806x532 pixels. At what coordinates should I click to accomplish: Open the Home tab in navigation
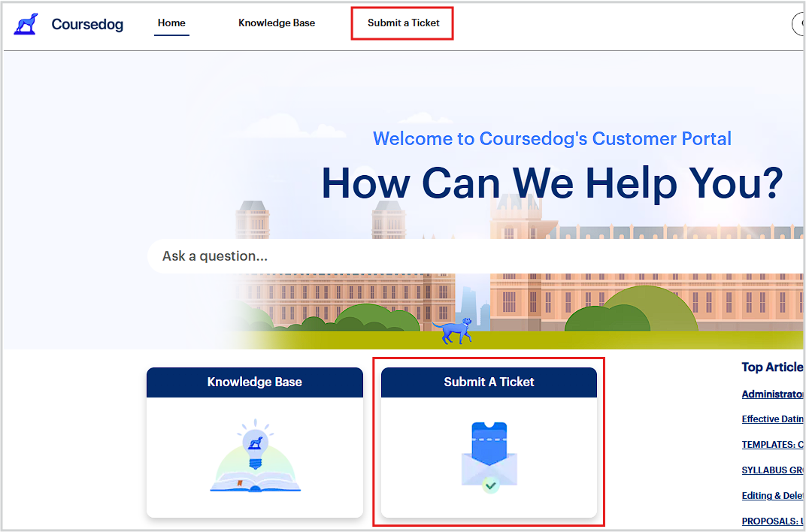click(171, 23)
